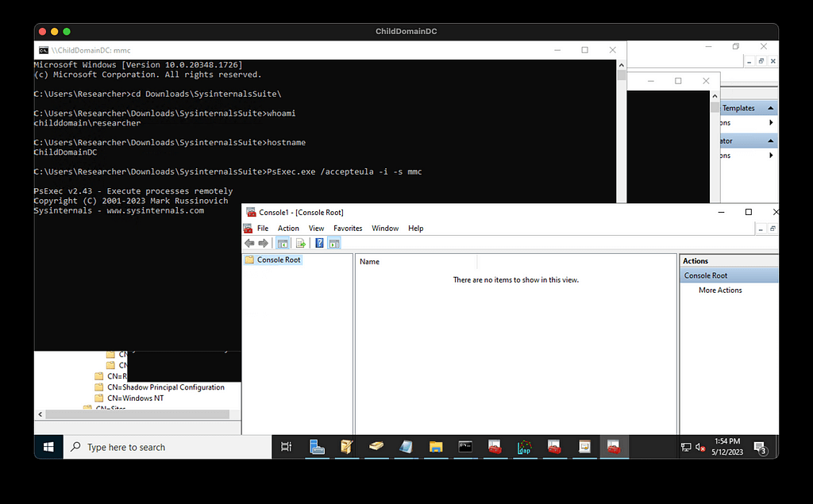Select the Console Root tree node
The width and height of the screenshot is (813, 504).
(x=279, y=260)
